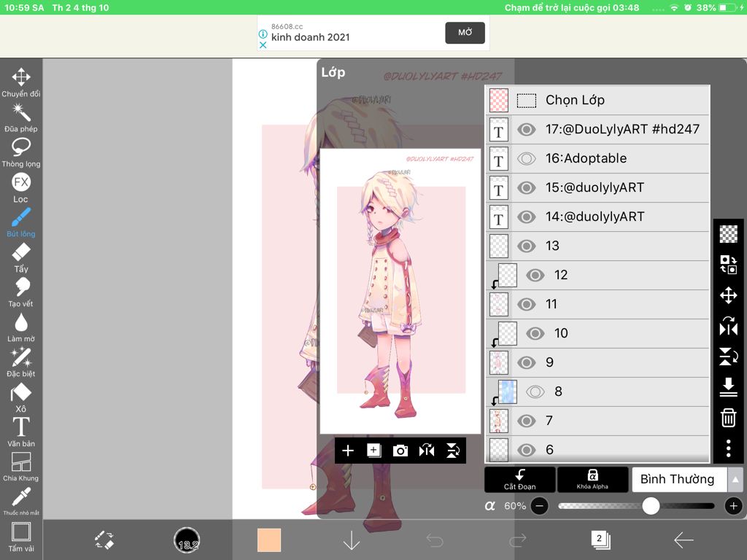Open the ad with MỞ button
This screenshot has width=747, height=560.
[x=465, y=32]
